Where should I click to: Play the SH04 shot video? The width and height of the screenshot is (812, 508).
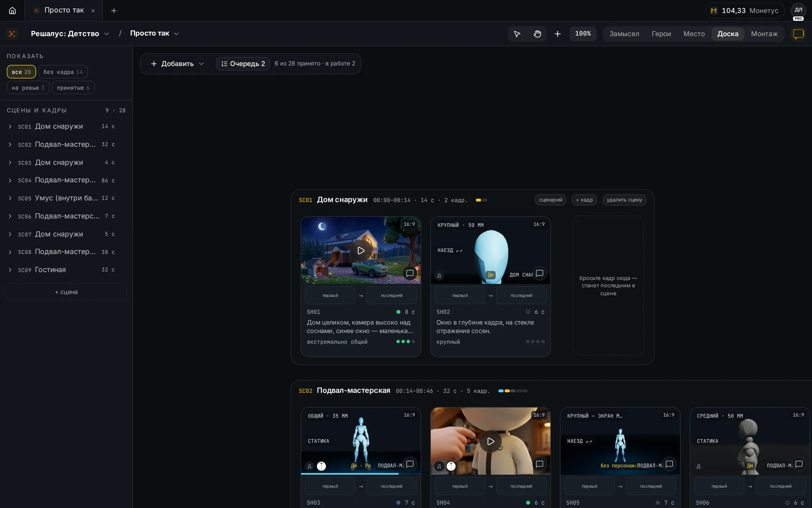click(491, 441)
